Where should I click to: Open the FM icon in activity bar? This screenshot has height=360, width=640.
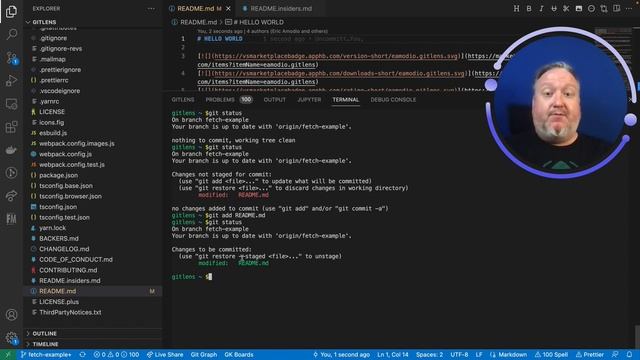11,219
